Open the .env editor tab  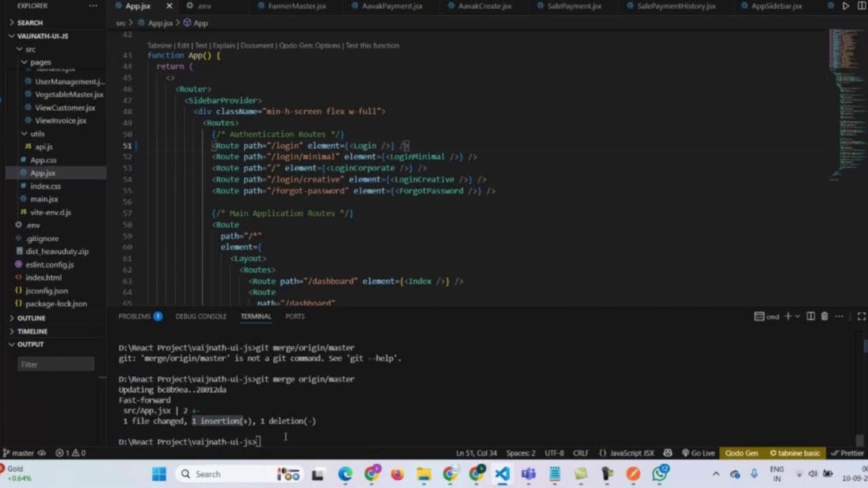[203, 6]
